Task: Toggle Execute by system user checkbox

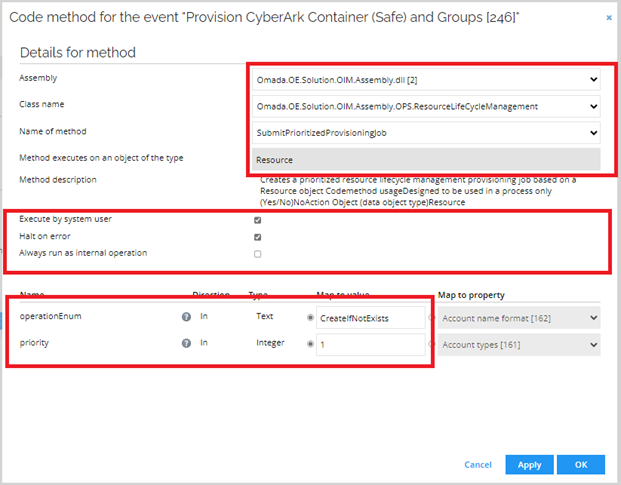Action: point(257,220)
